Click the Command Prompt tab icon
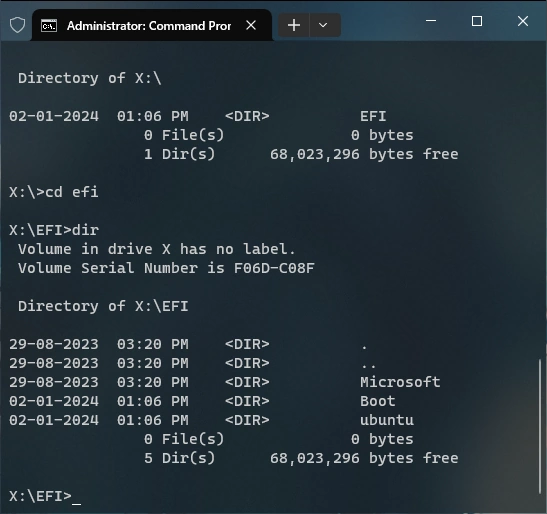547x514 pixels. (48, 25)
